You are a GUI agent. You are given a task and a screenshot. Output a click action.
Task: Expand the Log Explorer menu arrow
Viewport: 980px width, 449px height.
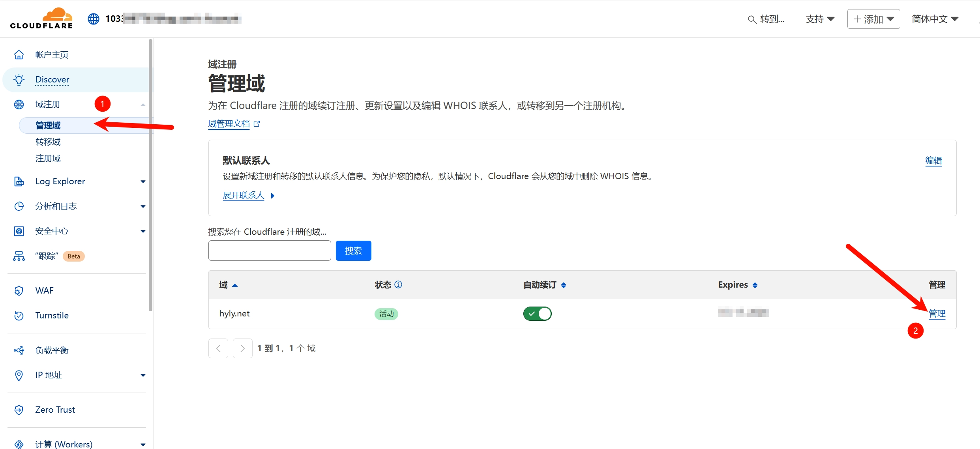[143, 181]
